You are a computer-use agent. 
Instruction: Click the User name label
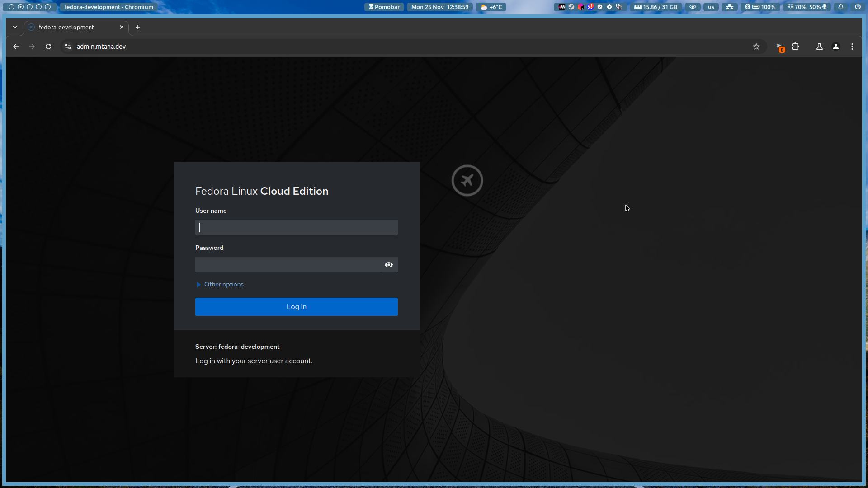click(x=211, y=211)
